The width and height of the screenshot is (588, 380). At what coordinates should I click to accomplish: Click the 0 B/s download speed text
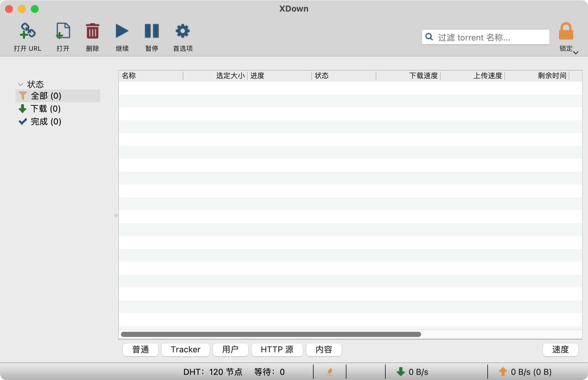point(418,372)
